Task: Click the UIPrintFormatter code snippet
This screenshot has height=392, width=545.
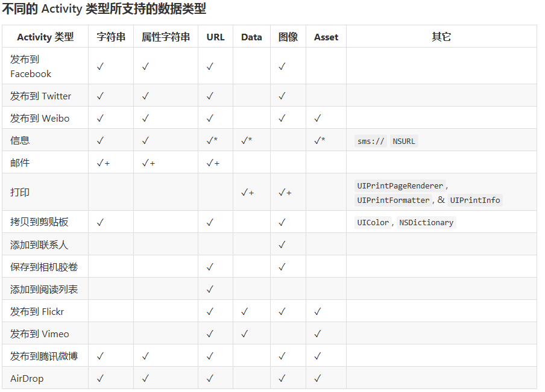Action: pyautogui.click(x=393, y=200)
